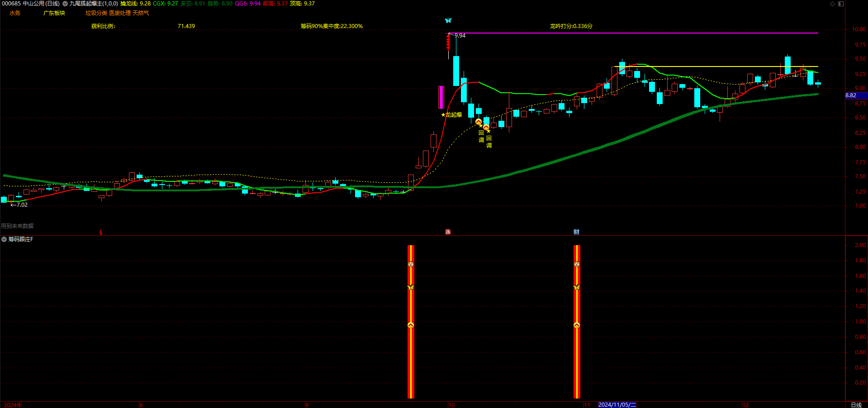Click the 顶高: 9.37 value
This screenshot has width=868, height=408.
(303, 4)
